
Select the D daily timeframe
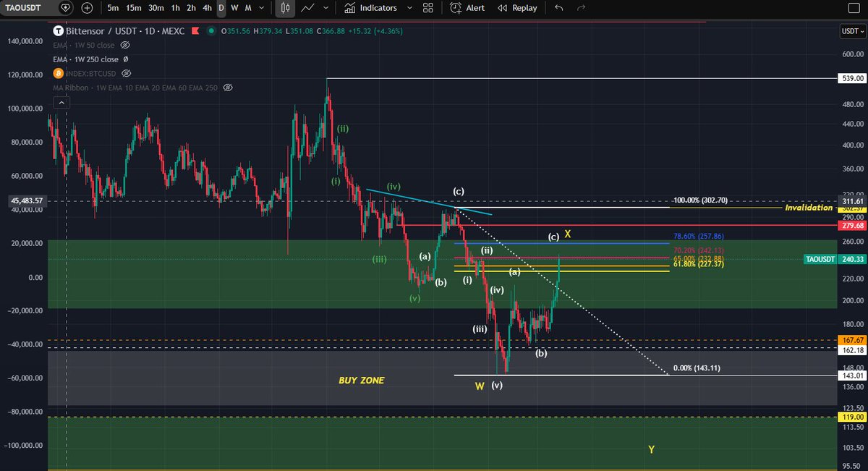(x=221, y=8)
